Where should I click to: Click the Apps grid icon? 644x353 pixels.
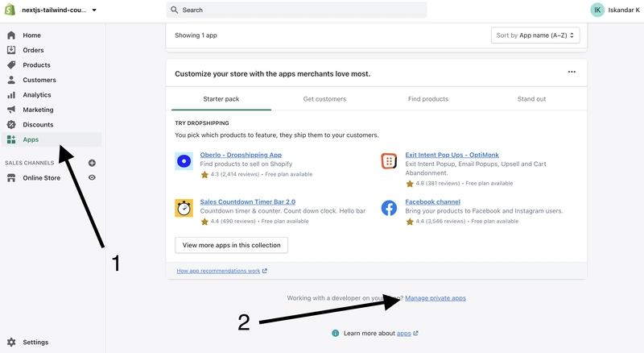tap(11, 139)
